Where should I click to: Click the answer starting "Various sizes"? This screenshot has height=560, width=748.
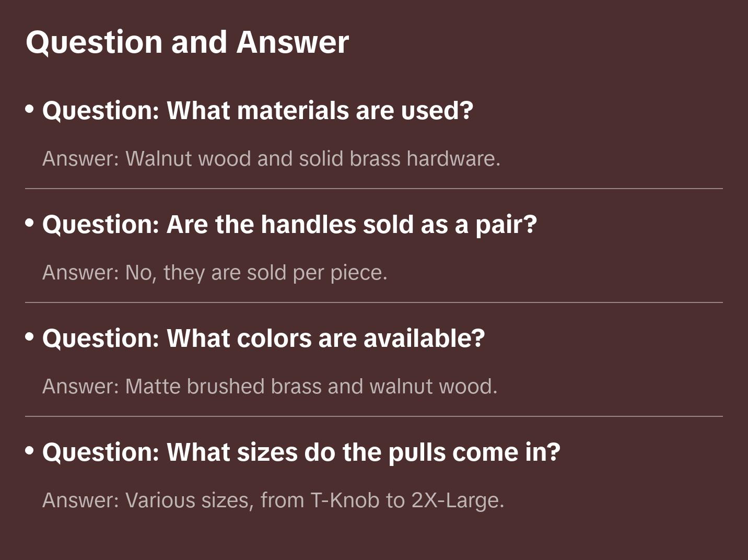pyautogui.click(x=273, y=500)
